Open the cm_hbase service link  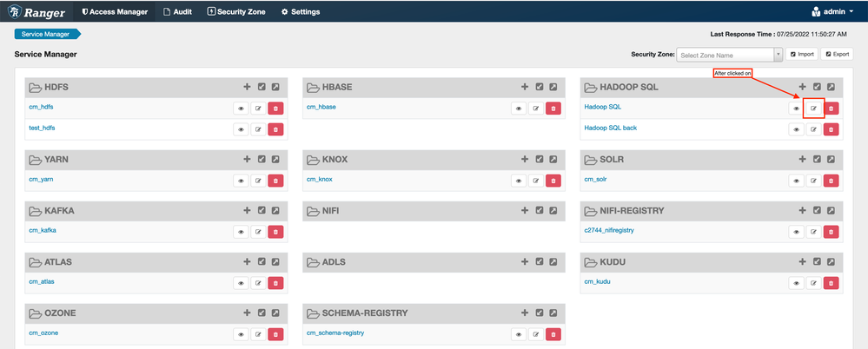point(321,107)
